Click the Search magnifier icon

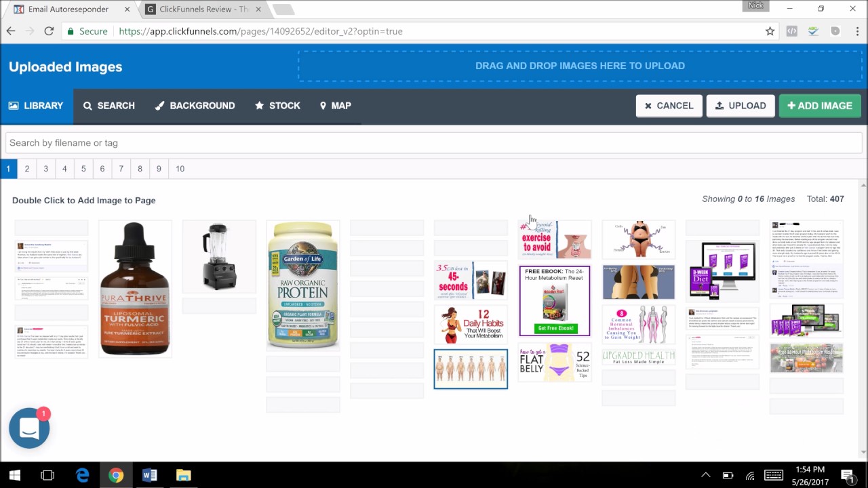tap(87, 106)
